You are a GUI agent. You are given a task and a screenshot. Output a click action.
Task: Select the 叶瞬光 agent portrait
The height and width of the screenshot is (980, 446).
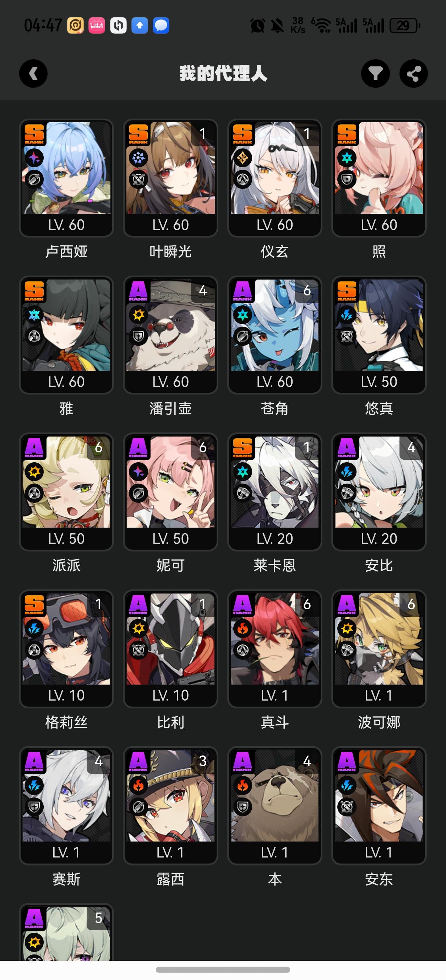[170, 168]
